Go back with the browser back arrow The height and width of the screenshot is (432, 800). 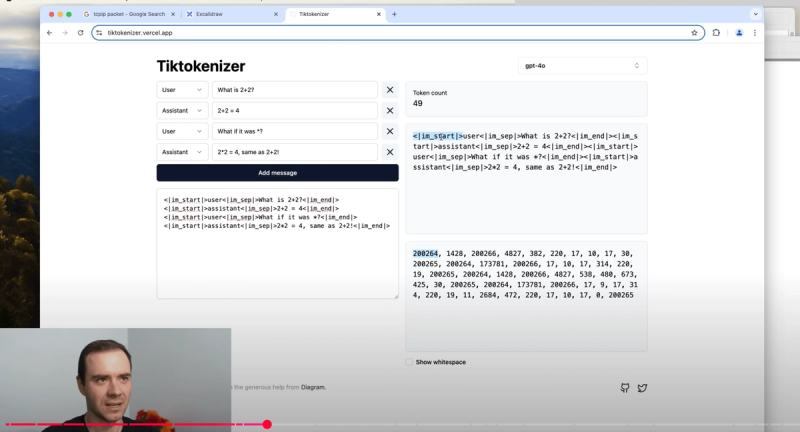49,33
